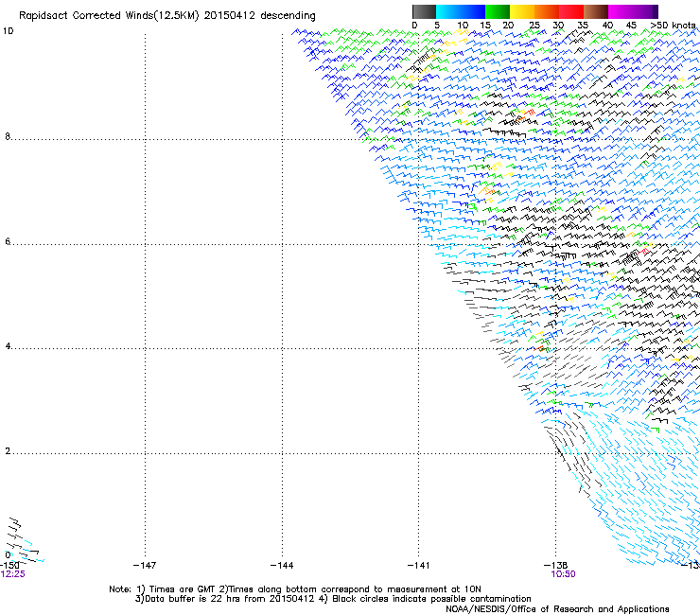Viewport: 700px width, 615px height.
Task: Click the purple '12:25' time label
Action: click(x=13, y=574)
